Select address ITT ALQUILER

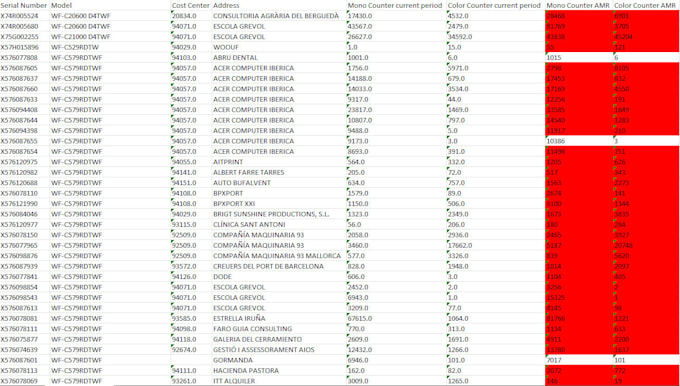click(x=234, y=381)
